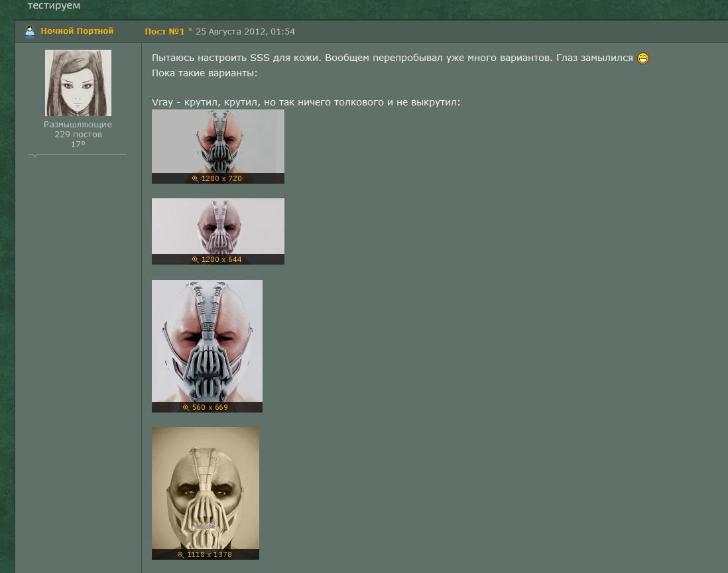
Task: Click the 560 x 669 size caption
Action: click(x=210, y=407)
